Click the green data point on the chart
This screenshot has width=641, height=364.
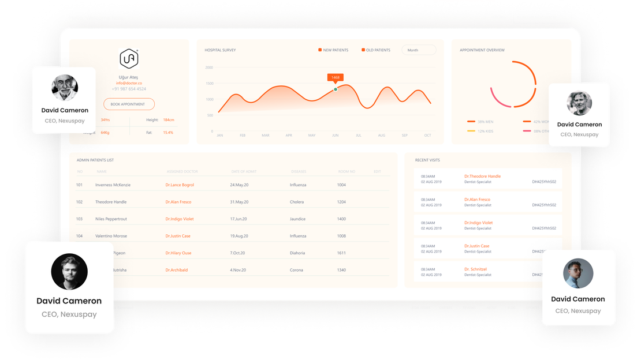(x=335, y=89)
